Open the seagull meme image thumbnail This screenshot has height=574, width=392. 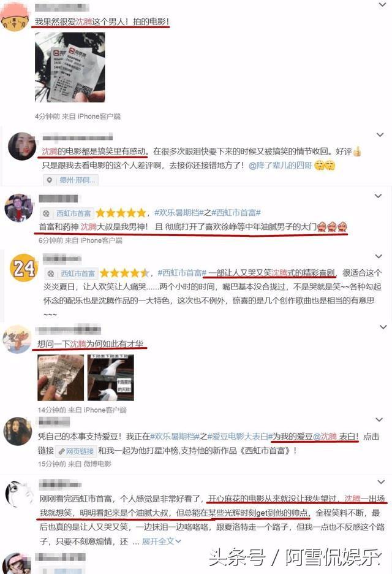(111, 377)
